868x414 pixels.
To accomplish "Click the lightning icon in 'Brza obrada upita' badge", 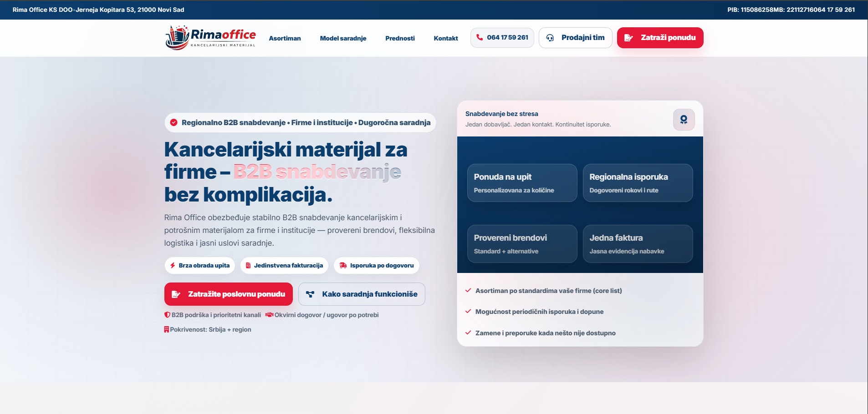I will tap(173, 265).
